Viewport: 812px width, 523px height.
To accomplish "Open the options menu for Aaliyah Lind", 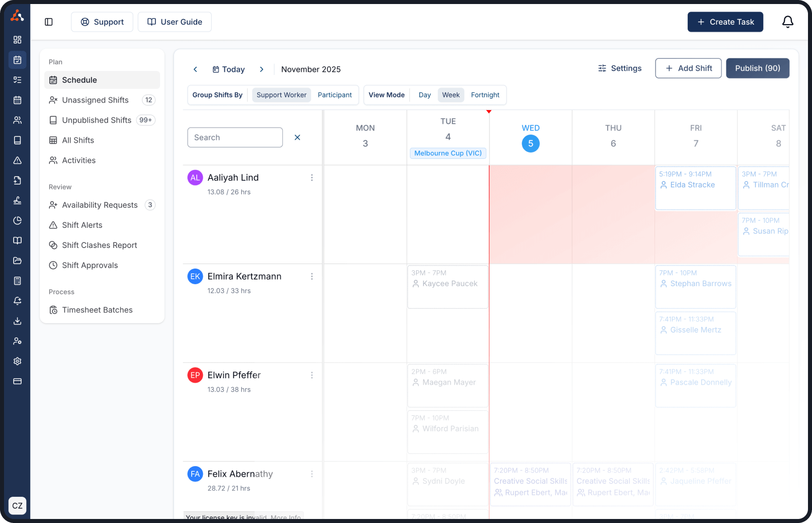I will point(312,178).
